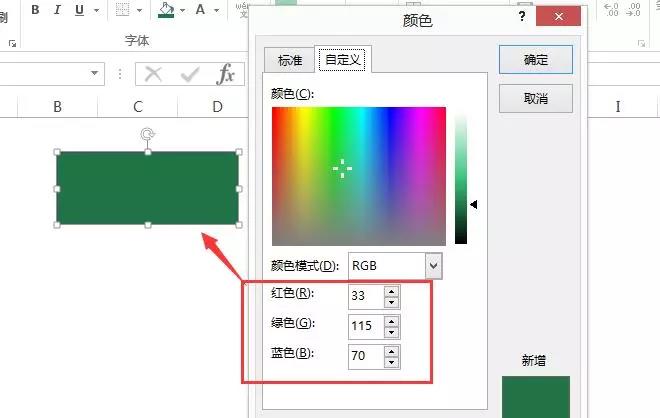The height and width of the screenshot is (418, 660).
Task: Click the 绿色(G) value field
Action: pyautogui.click(x=366, y=326)
